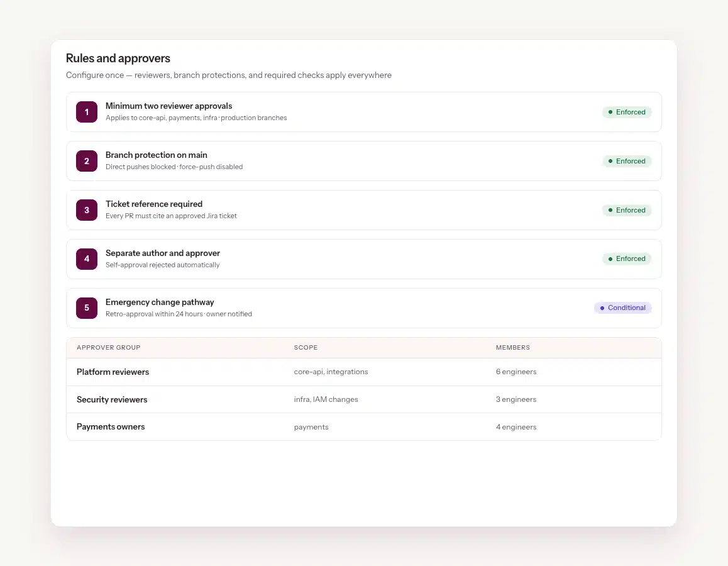Click the Members column header
The width and height of the screenshot is (728, 566).
(x=512, y=347)
